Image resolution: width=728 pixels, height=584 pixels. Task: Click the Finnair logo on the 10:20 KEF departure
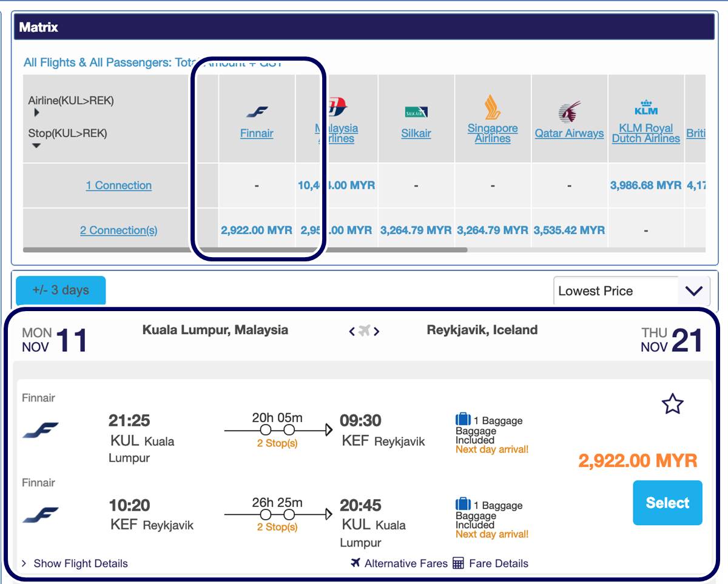tap(41, 515)
